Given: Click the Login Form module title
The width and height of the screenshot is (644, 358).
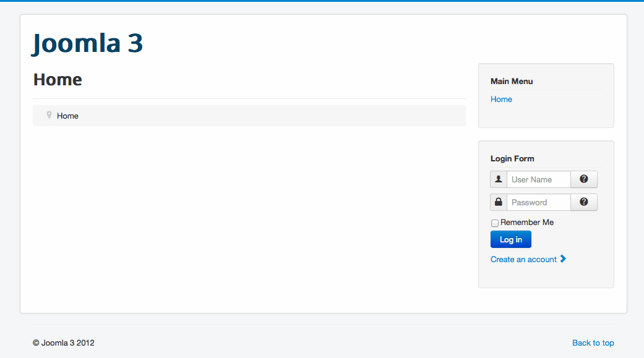Looking at the screenshot, I should click(512, 158).
